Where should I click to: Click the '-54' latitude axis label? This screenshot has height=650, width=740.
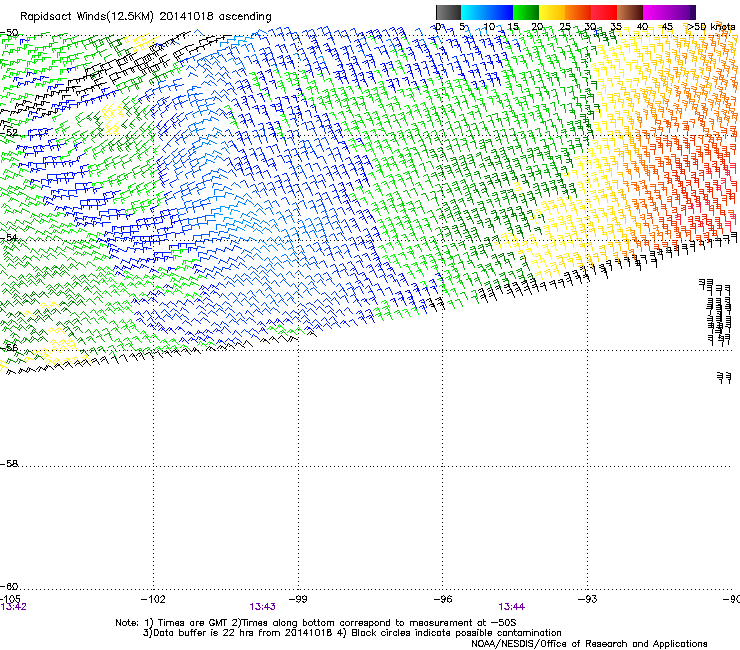pyautogui.click(x=9, y=238)
